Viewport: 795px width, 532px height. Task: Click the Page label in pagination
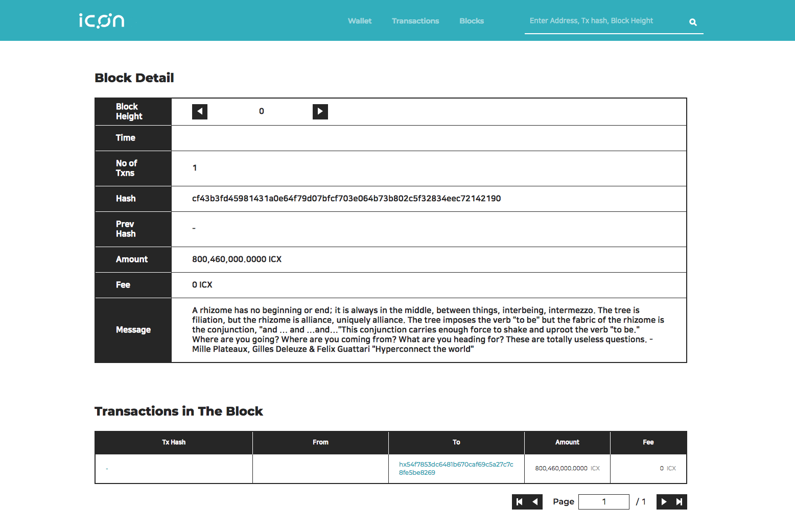pyautogui.click(x=564, y=502)
